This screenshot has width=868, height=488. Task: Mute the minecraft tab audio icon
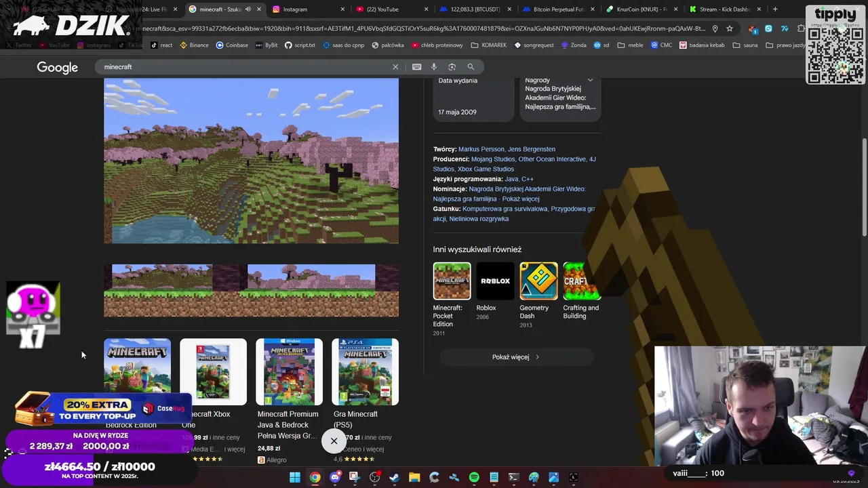point(248,9)
